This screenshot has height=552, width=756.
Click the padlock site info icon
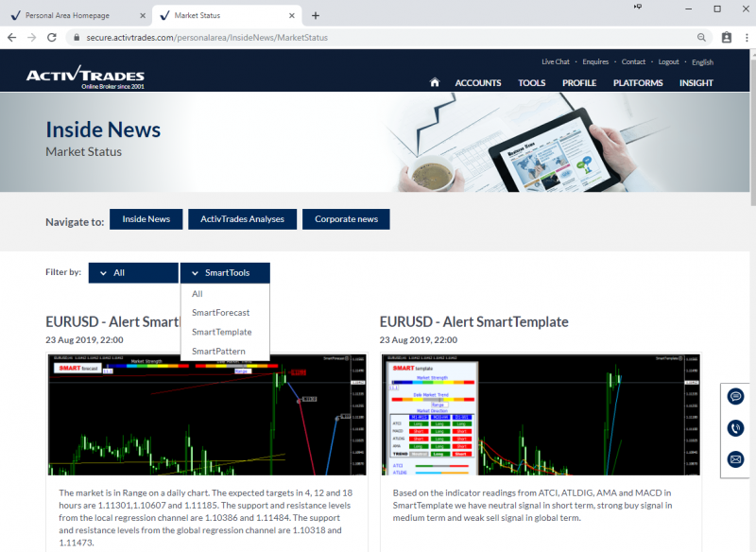pos(77,38)
